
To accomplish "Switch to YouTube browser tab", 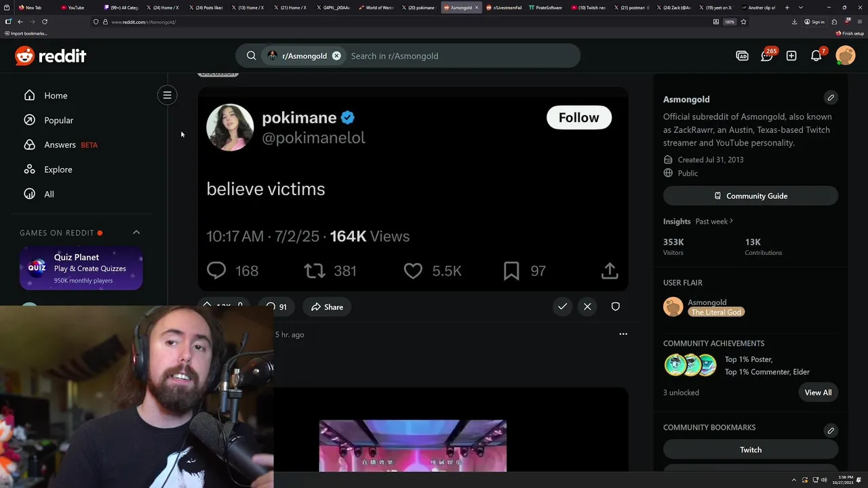I will coord(73,7).
